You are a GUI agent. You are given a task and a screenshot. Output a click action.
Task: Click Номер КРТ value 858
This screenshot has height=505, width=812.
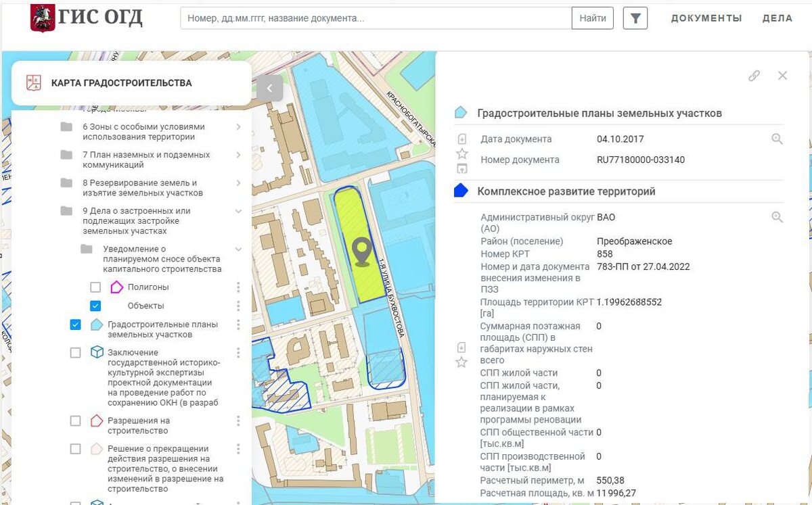click(605, 254)
